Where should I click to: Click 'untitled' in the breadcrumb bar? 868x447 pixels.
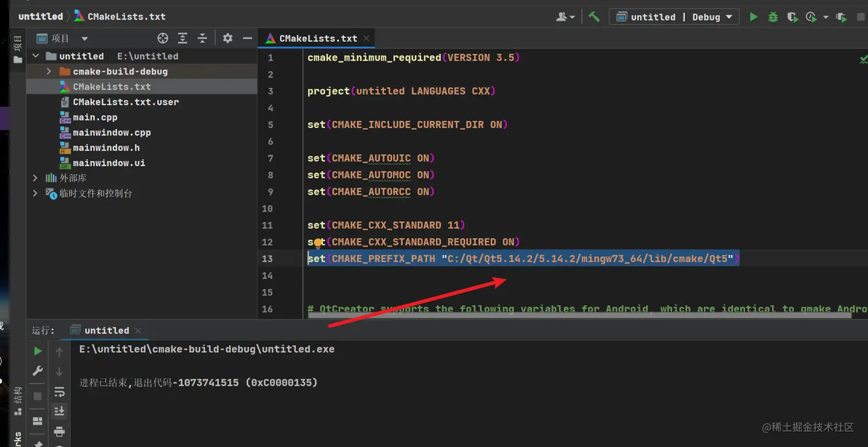pyautogui.click(x=40, y=17)
